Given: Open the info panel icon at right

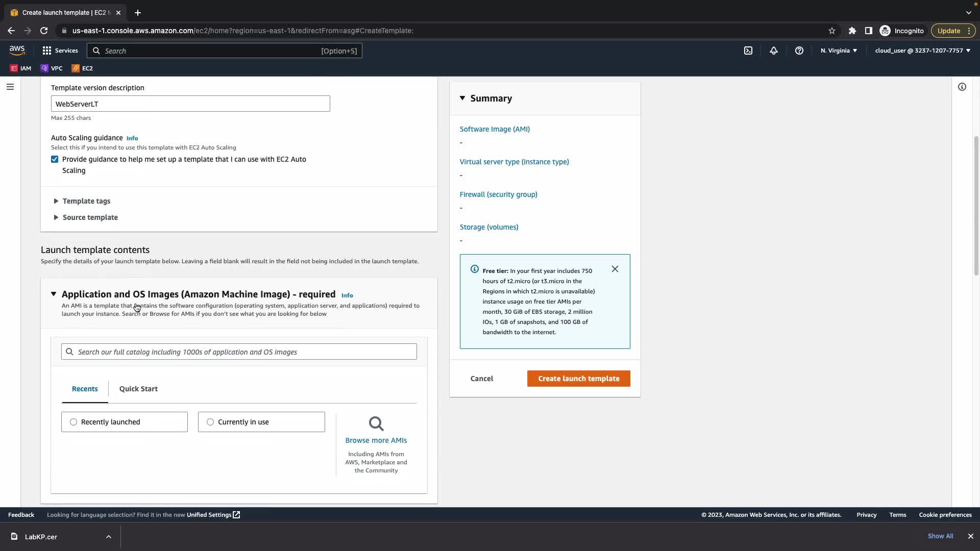Looking at the screenshot, I should coord(962,87).
